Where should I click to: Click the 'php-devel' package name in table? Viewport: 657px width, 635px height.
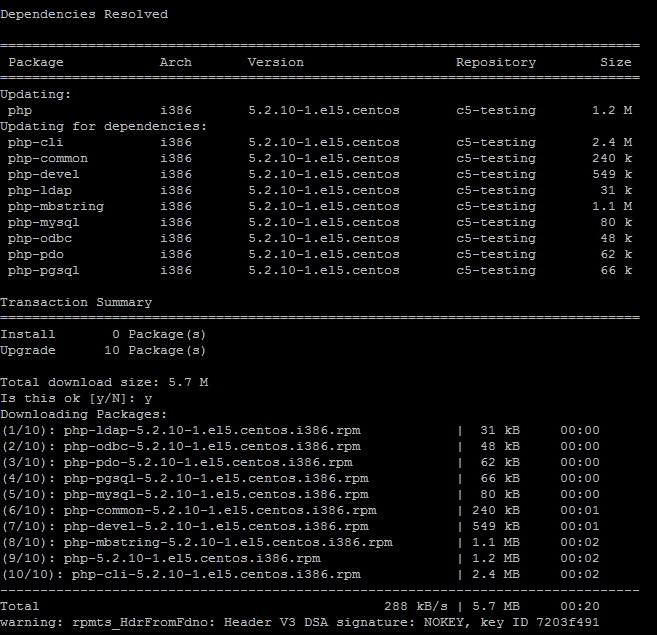[44, 174]
